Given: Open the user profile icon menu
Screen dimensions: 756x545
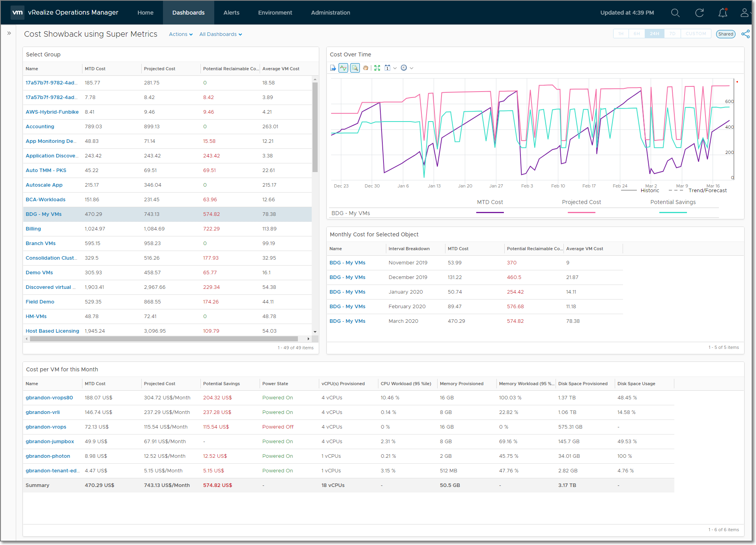Looking at the screenshot, I should 744,13.
